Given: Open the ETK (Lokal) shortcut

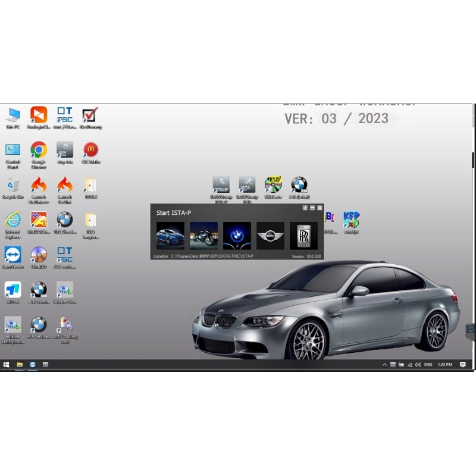Looking at the screenshot, I should pyautogui.click(x=298, y=183).
